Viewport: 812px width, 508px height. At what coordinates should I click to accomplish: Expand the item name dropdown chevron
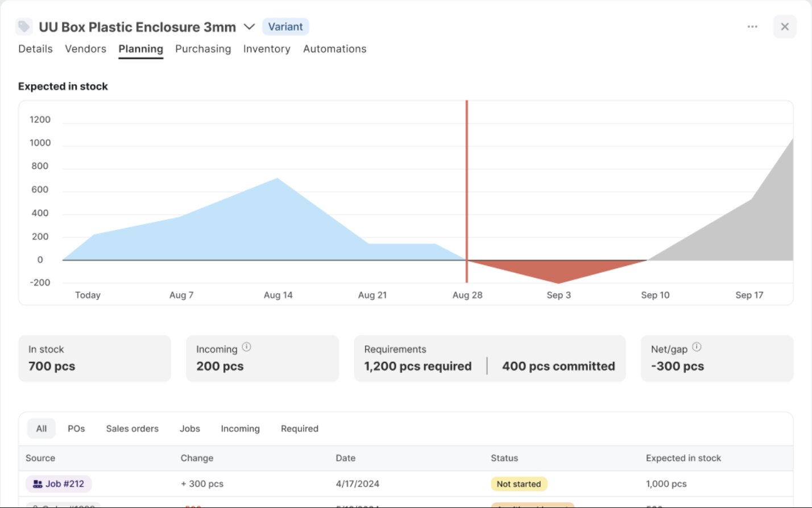[249, 27]
